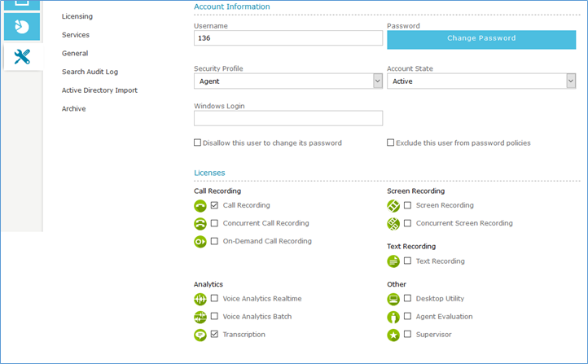Click the Transcription speech bubble icon
This screenshot has width=588, height=364.
point(200,335)
